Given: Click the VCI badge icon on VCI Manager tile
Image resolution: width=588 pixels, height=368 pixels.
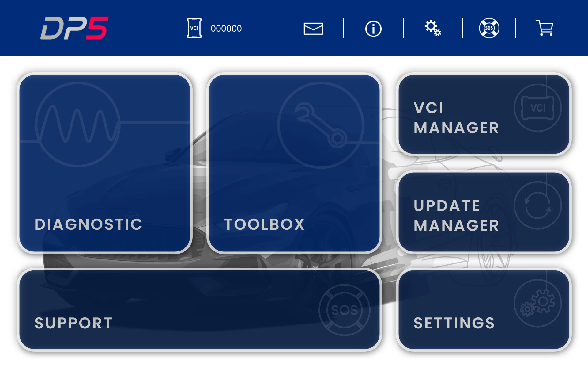Looking at the screenshot, I should click(x=538, y=108).
